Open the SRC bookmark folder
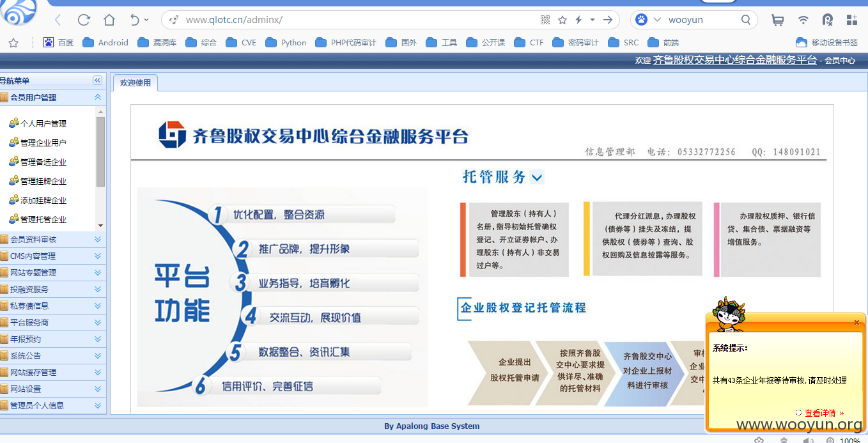The width and height of the screenshot is (868, 443). [x=623, y=43]
